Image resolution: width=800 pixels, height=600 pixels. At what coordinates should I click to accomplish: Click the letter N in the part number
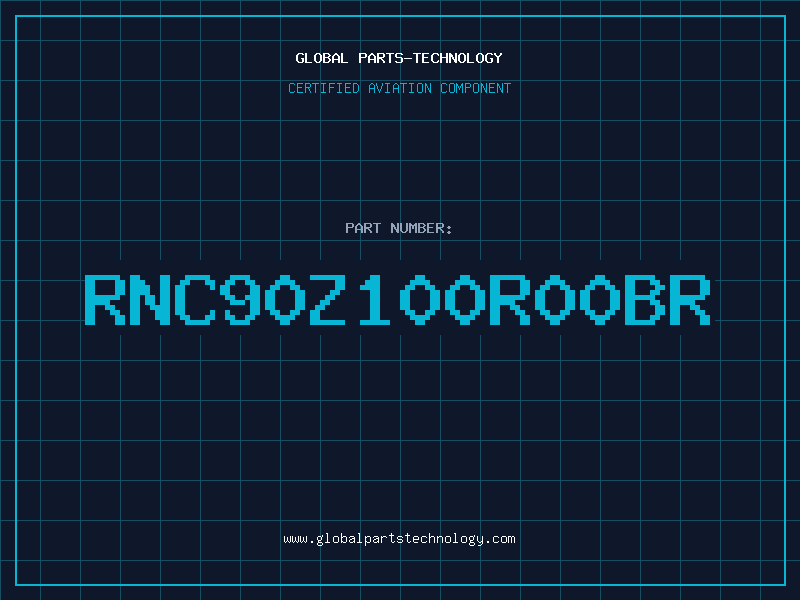pyautogui.click(x=150, y=300)
